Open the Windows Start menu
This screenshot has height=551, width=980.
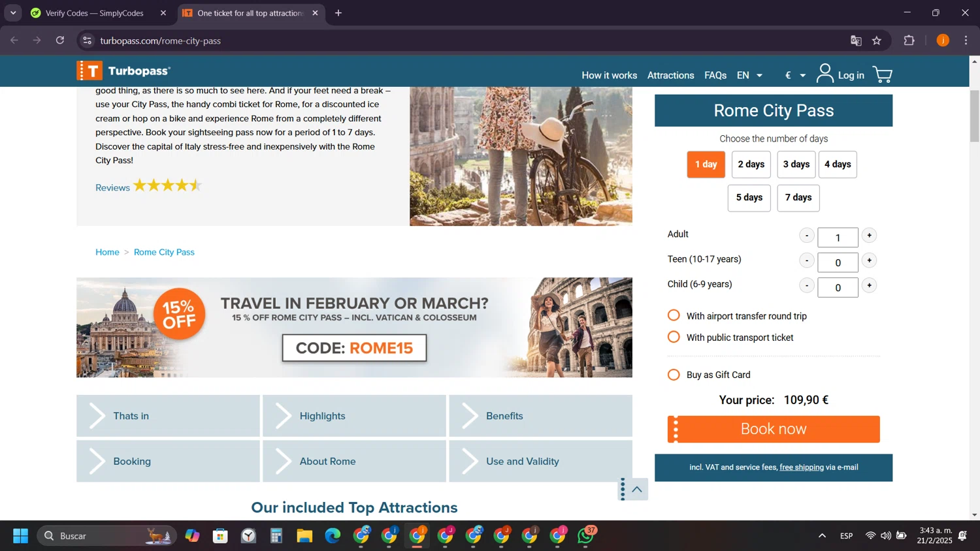click(20, 536)
